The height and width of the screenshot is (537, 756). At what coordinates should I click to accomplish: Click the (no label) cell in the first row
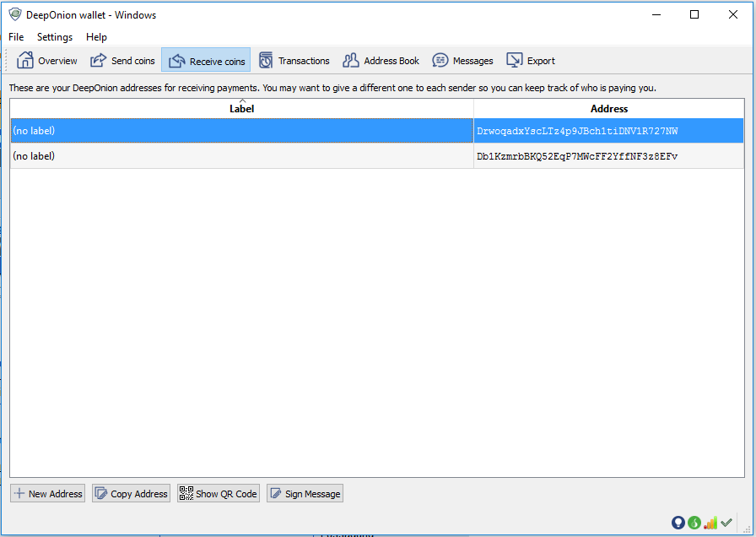[241, 131]
